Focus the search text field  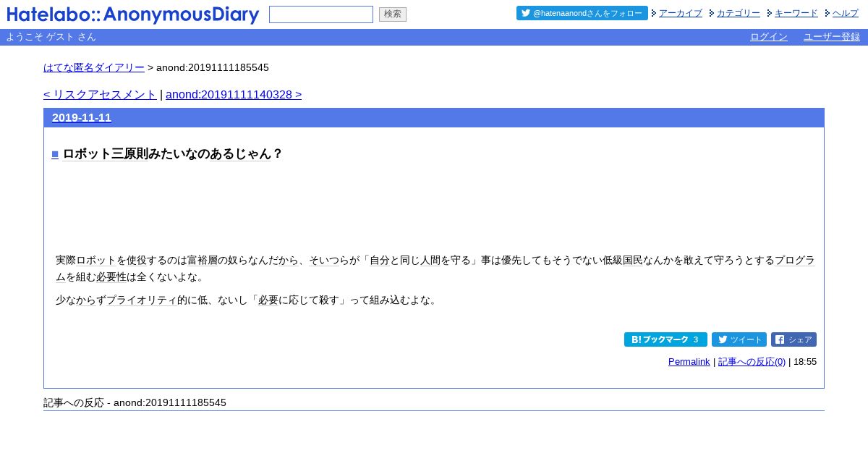coord(321,14)
